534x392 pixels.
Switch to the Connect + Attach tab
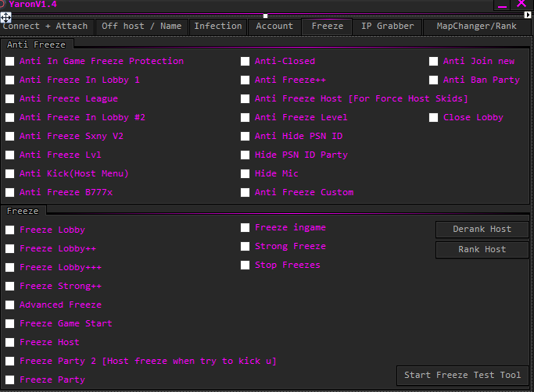45,27
